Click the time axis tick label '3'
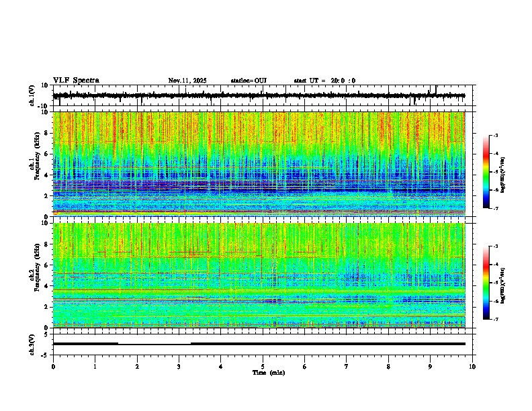The image size is (532, 411). click(179, 367)
